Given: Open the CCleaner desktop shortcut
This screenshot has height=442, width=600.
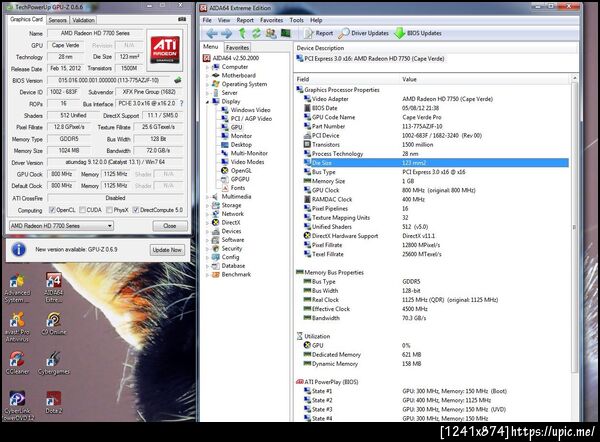Looking at the screenshot, I should pos(17,363).
